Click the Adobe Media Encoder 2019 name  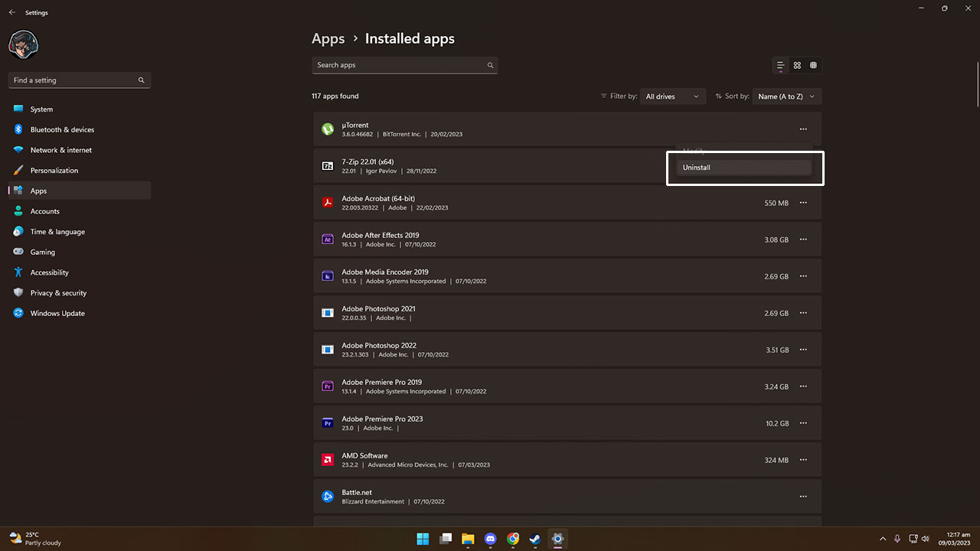click(385, 272)
